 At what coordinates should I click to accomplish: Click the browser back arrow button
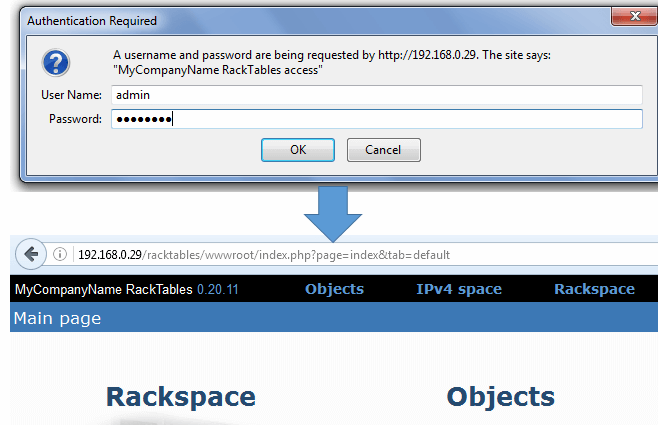(x=30, y=254)
